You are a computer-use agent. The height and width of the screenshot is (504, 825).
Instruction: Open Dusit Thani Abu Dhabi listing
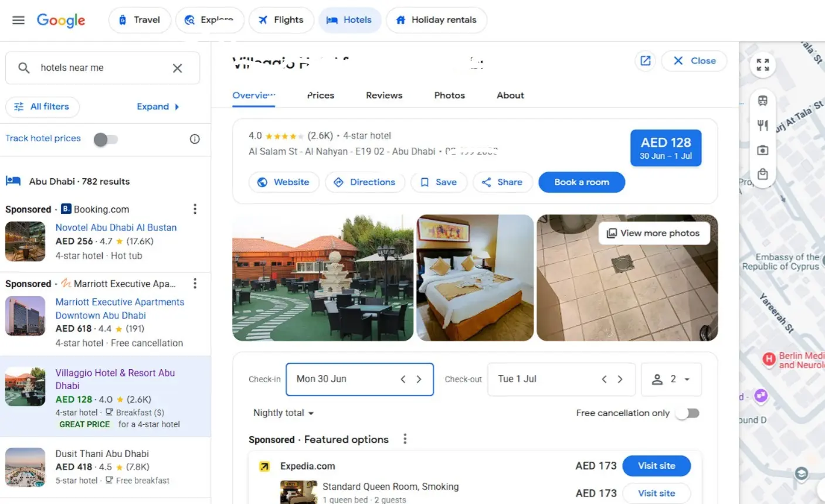click(x=102, y=454)
